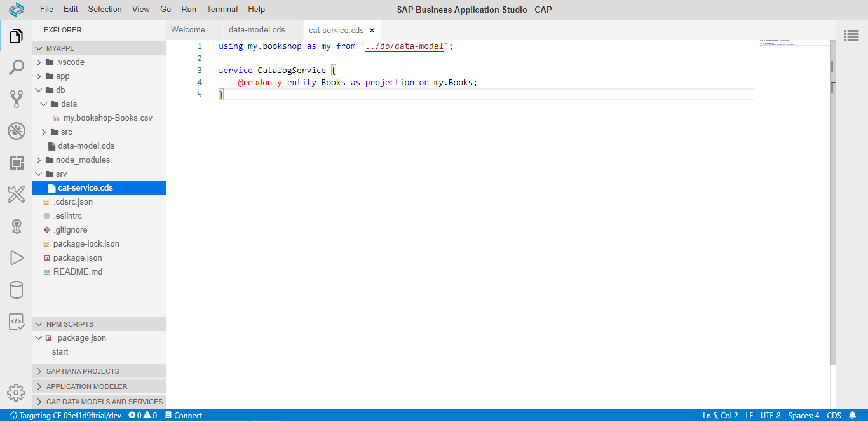Click the editor vertical scrollbar
This screenshot has width=868, height=422.
click(x=832, y=222)
